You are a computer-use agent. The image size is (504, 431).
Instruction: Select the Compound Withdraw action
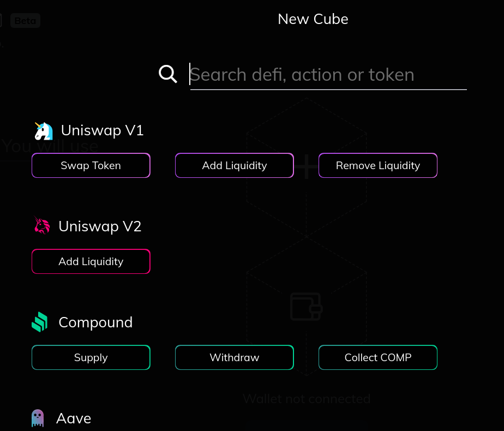coord(235,357)
